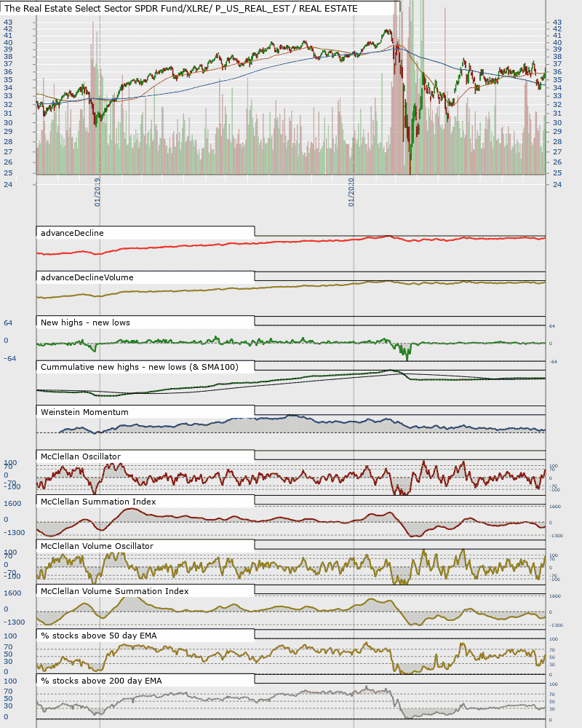This screenshot has height=728, width=582.
Task: Click left-axis 100 of 50 day EMA panel
Action: pos(10,636)
